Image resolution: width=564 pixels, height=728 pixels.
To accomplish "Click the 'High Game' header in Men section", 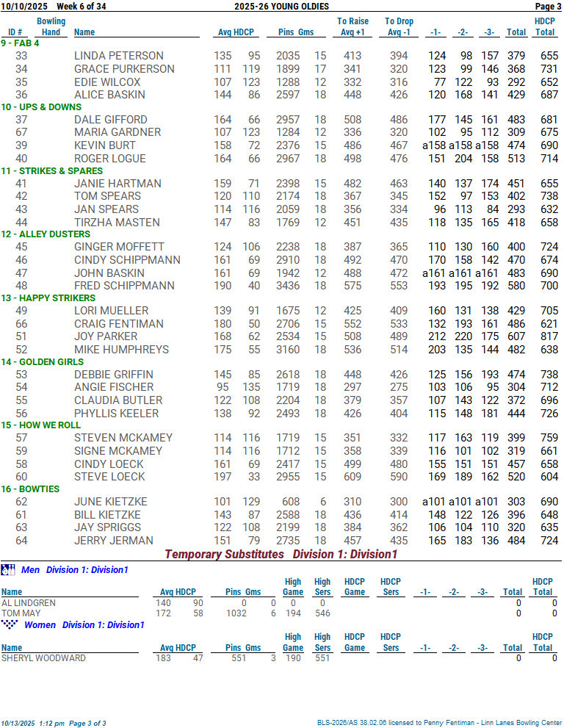I will click(293, 586).
